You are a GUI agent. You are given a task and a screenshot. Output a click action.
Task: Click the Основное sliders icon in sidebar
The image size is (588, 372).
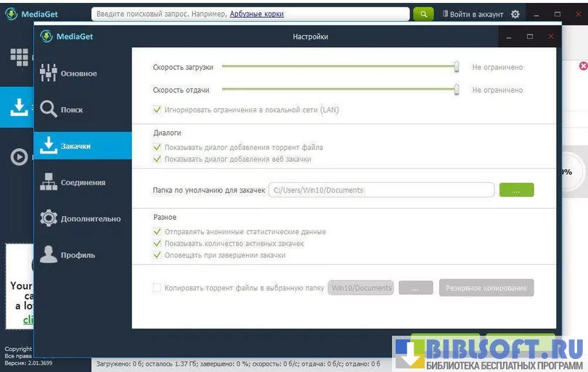(49, 73)
